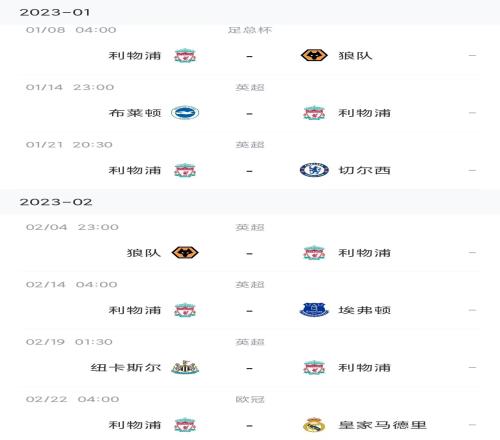
Task: Select the 纽卡斯尔 team name
Action: (126, 368)
